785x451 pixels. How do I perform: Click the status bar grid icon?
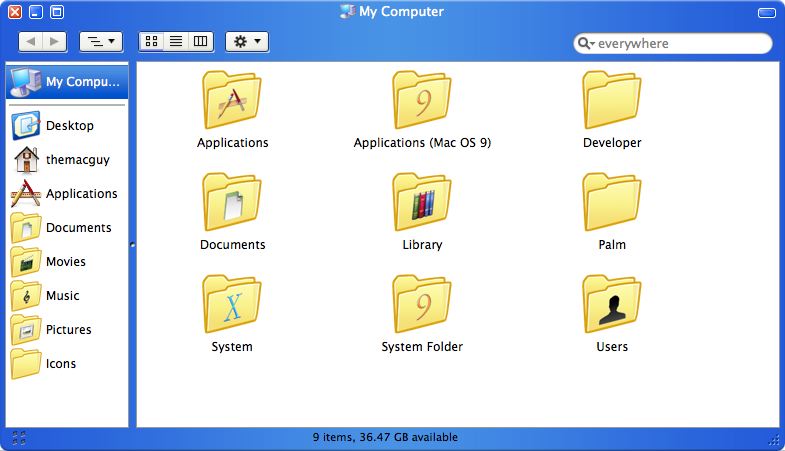click(19, 438)
